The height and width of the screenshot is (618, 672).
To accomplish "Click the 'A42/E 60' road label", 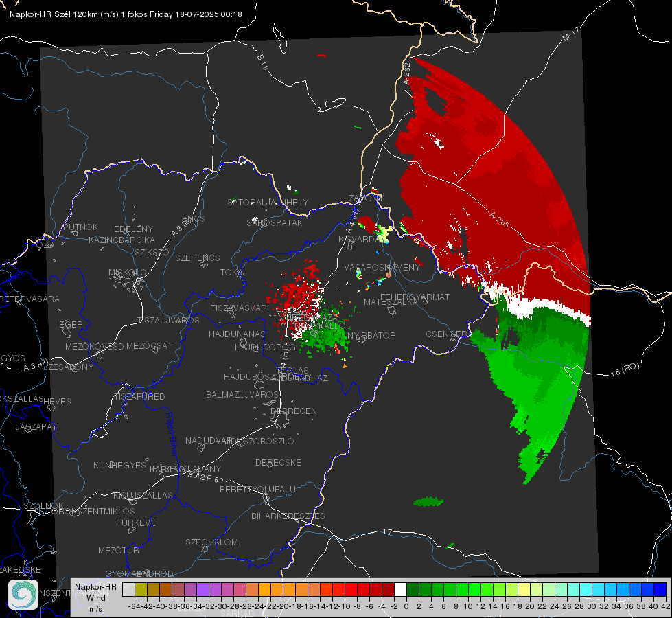I will [x=207, y=477].
